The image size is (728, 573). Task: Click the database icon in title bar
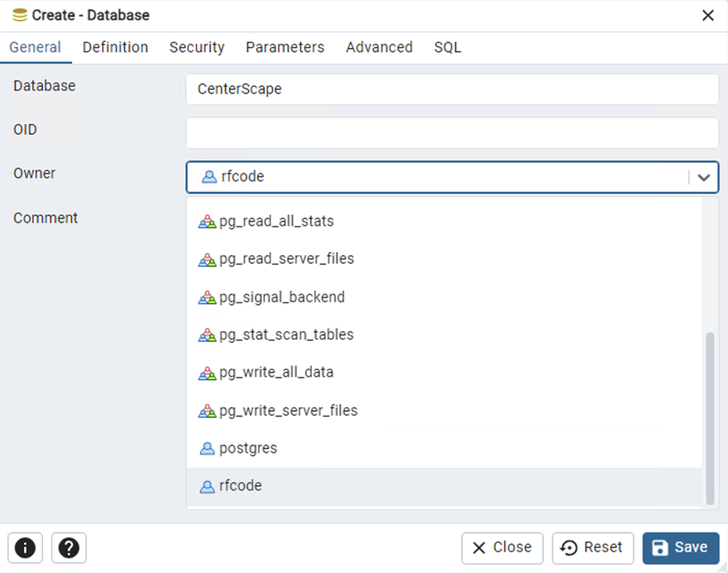point(20,15)
